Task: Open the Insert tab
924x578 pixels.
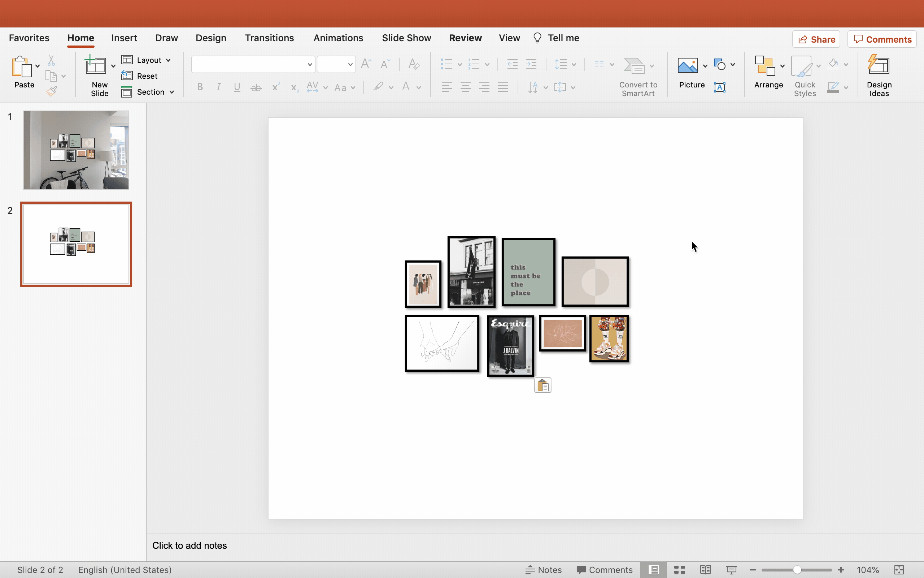Action: pyautogui.click(x=124, y=38)
